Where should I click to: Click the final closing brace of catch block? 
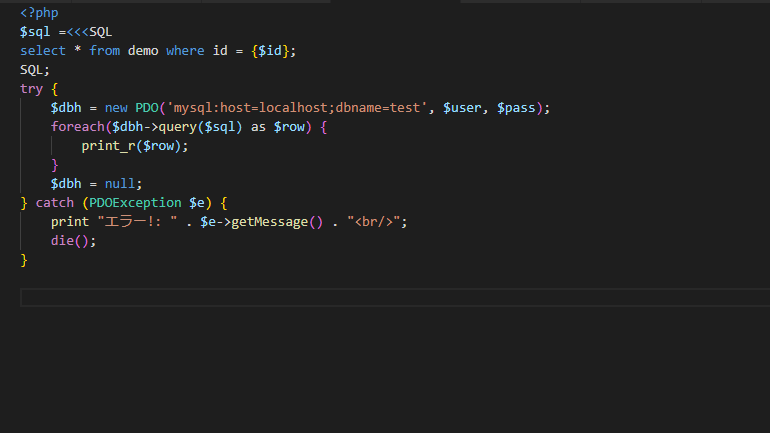point(24,260)
